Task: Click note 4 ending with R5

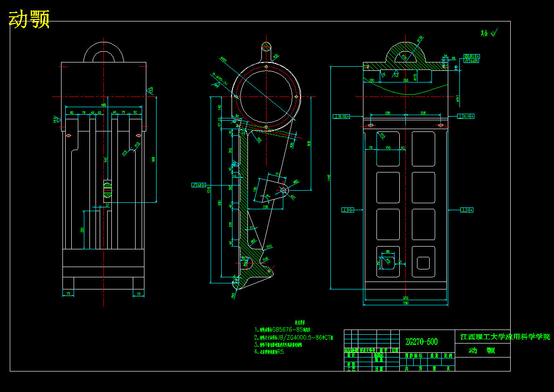Action: point(270,352)
